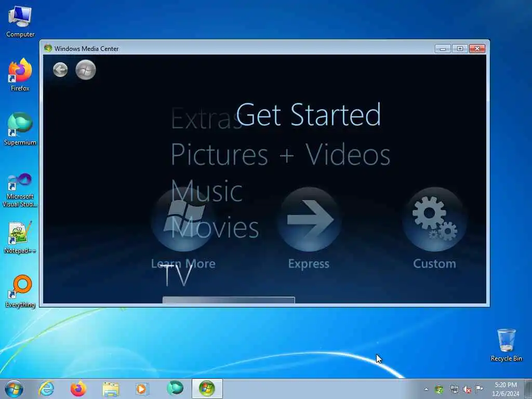This screenshot has height=399, width=532.
Task: Choose Custom setup gears icon
Action: (435, 219)
